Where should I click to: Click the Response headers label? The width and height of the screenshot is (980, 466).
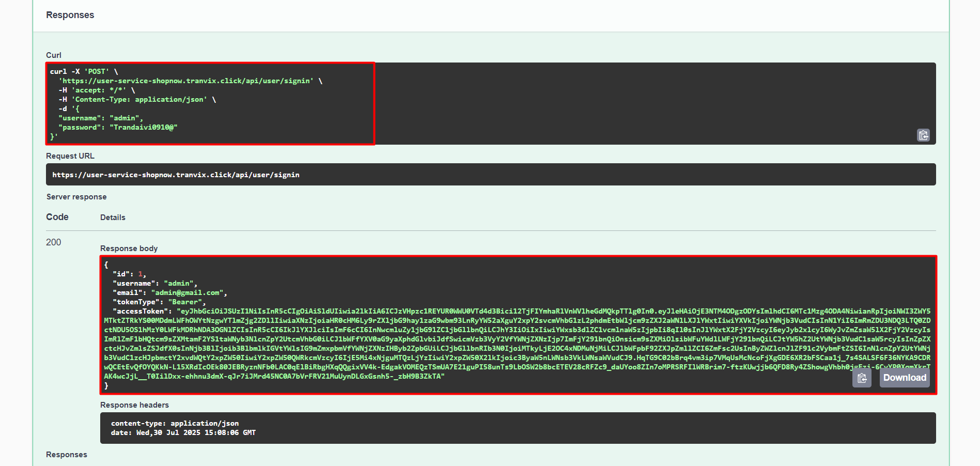tap(134, 405)
